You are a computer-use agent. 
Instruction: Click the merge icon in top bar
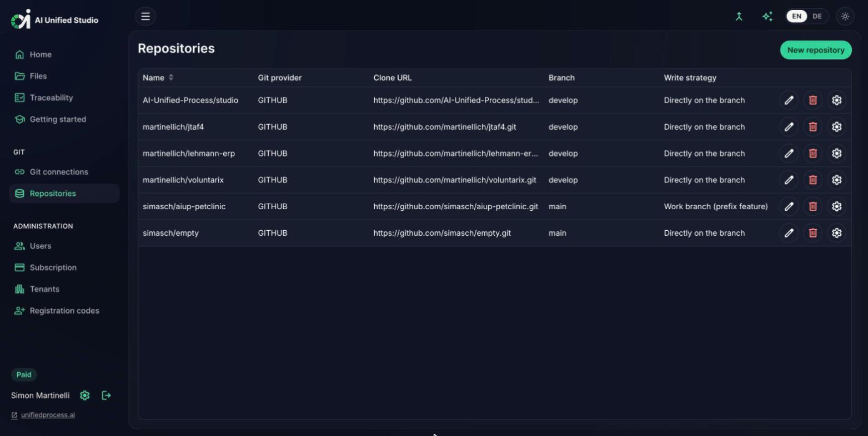point(739,17)
